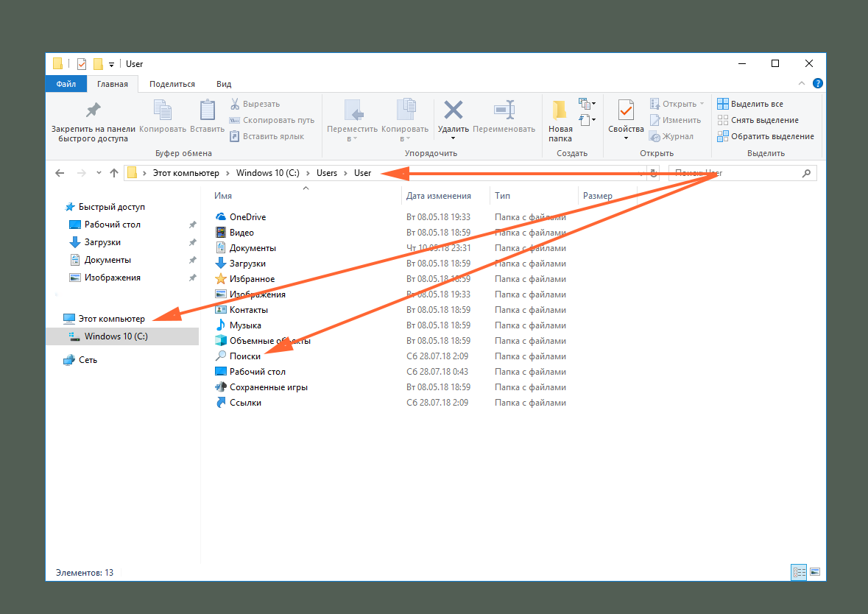Click the search magnifier icon
Image resolution: width=868 pixels, height=614 pixels.
tap(807, 173)
